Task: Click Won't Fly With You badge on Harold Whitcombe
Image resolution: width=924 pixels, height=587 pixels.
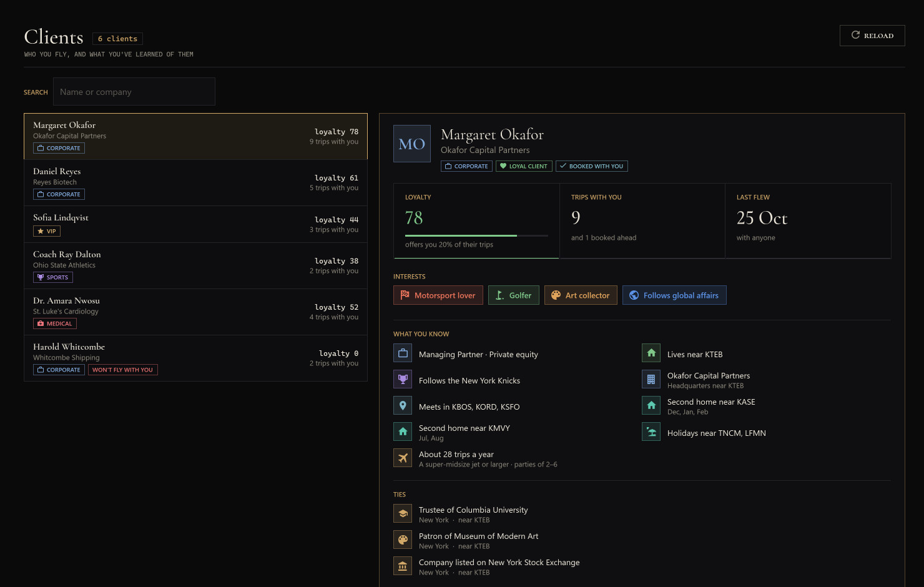Action: point(122,370)
